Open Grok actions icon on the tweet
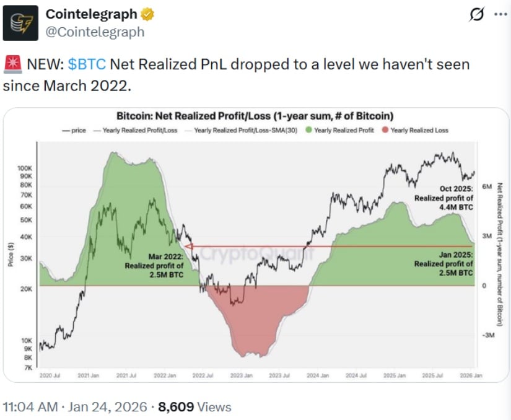 coord(477,15)
